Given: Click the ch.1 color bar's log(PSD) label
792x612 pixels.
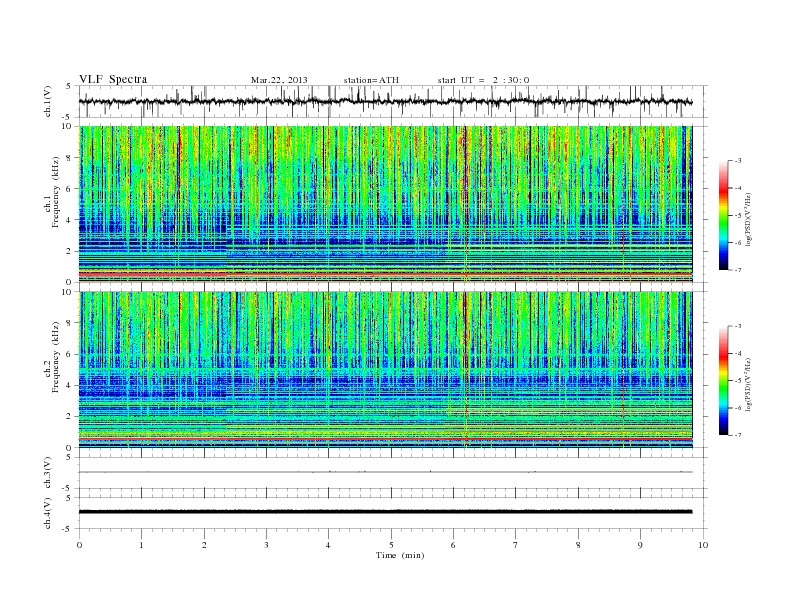Looking at the screenshot, I should pos(748,219).
